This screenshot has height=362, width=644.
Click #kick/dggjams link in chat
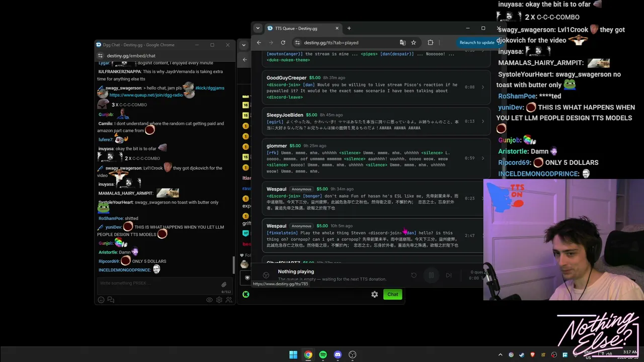(210, 88)
